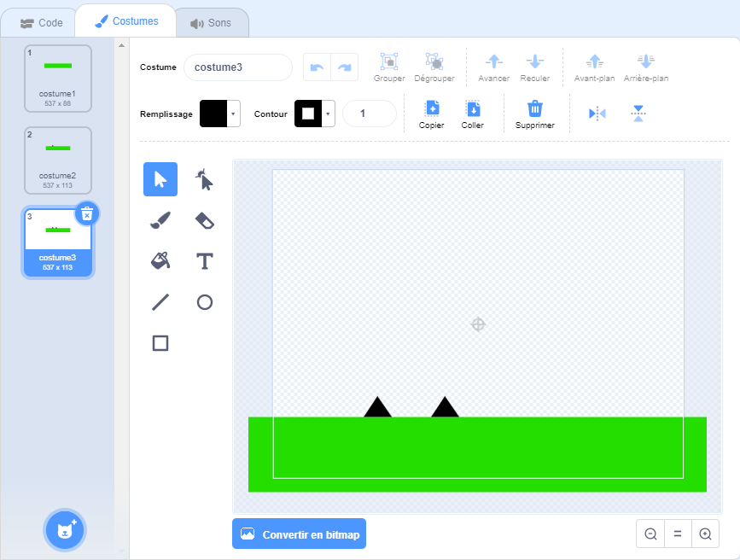Select the Rectangle tool
This screenshot has width=740, height=560.
(160, 343)
